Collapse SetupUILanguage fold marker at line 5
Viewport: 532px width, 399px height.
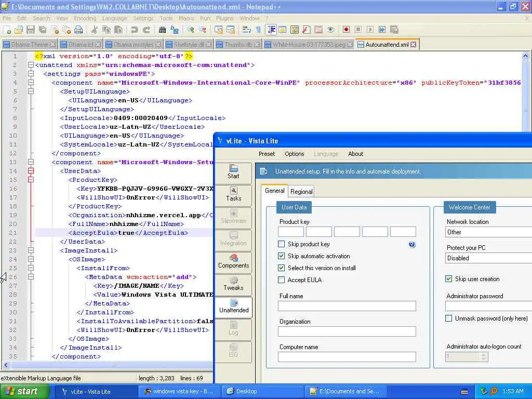pos(31,91)
